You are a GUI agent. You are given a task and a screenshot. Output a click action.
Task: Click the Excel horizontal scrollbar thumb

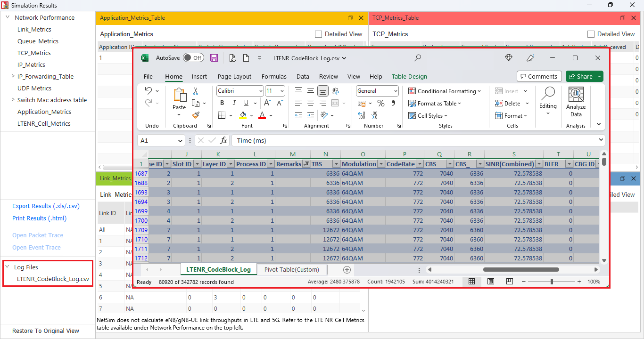point(521,270)
